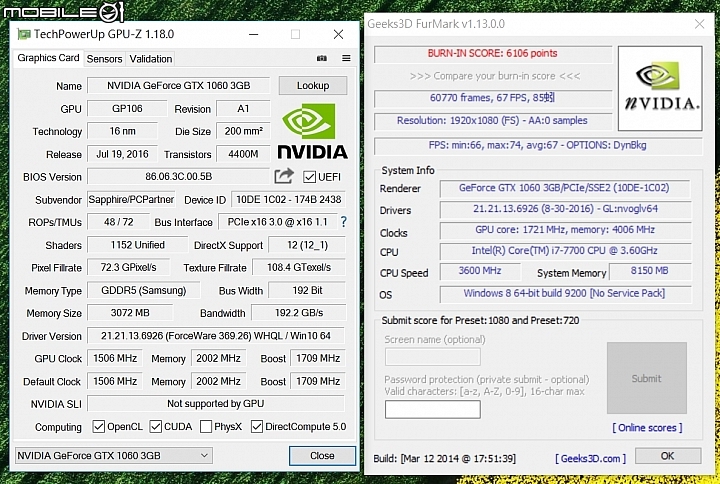
Task: Click the Resolution 1920x1080 (FS) text
Action: click(x=492, y=120)
